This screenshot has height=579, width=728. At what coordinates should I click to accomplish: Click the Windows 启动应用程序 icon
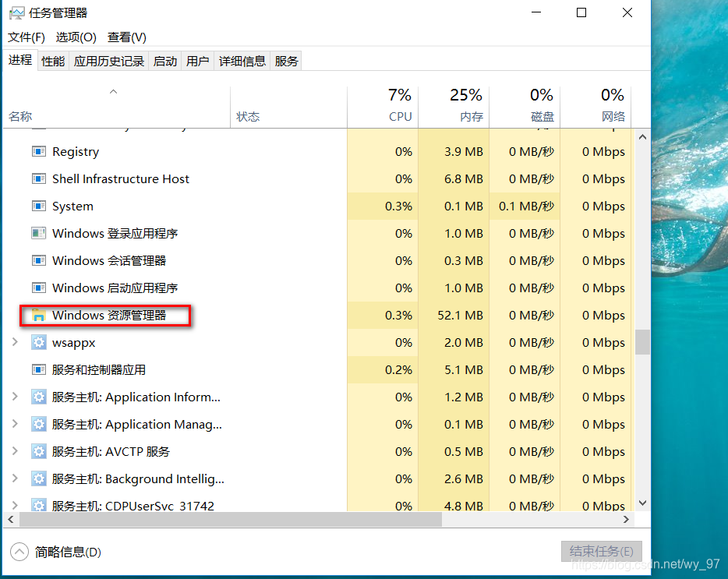click(38, 288)
